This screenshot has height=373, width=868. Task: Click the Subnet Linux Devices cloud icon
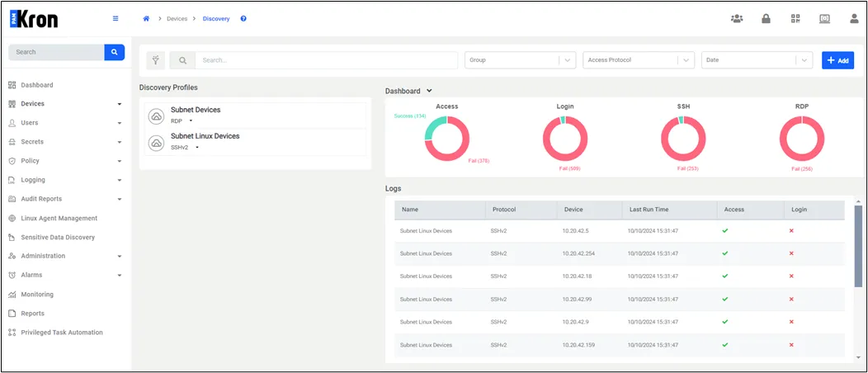(157, 142)
